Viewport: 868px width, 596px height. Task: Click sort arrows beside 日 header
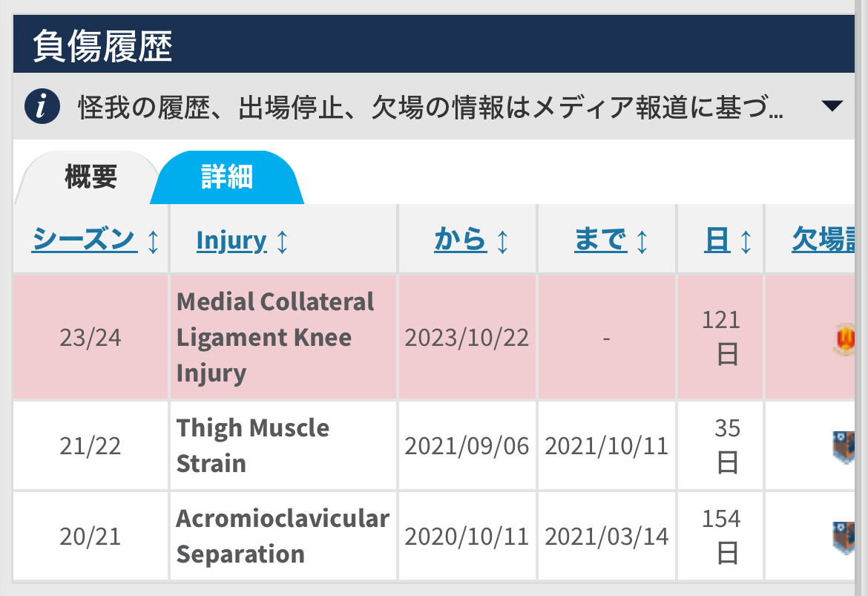(746, 241)
